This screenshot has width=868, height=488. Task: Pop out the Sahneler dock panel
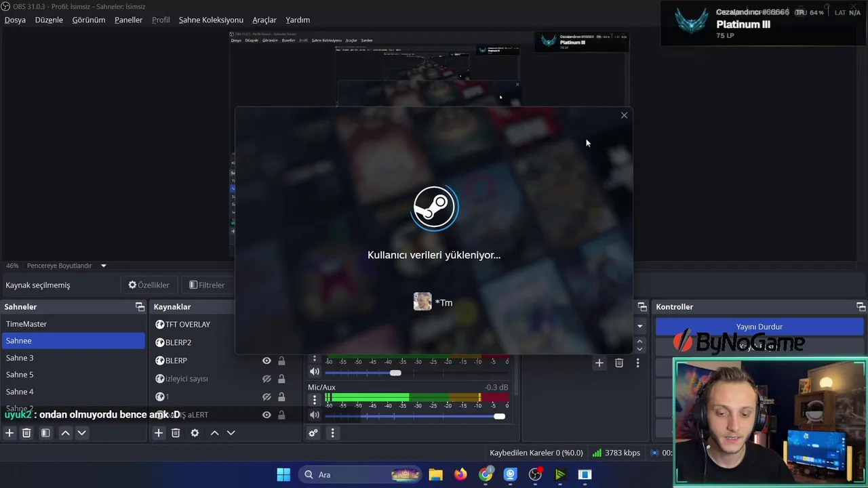pyautogui.click(x=140, y=307)
